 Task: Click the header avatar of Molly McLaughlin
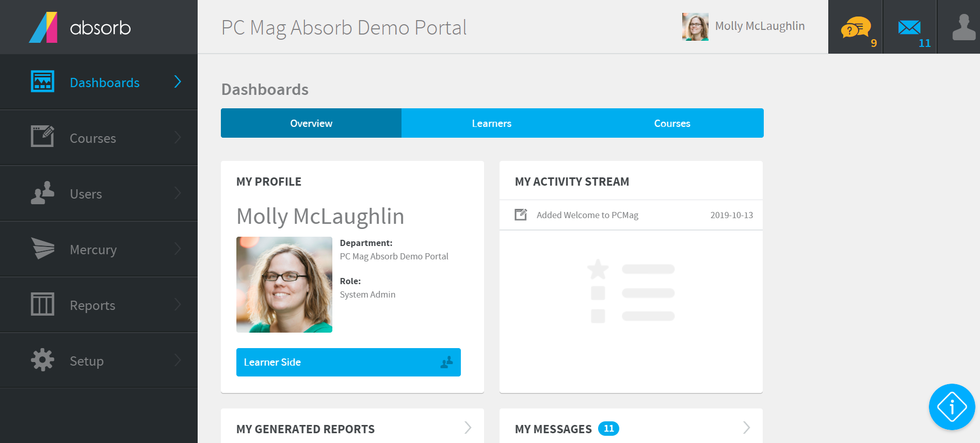[695, 27]
